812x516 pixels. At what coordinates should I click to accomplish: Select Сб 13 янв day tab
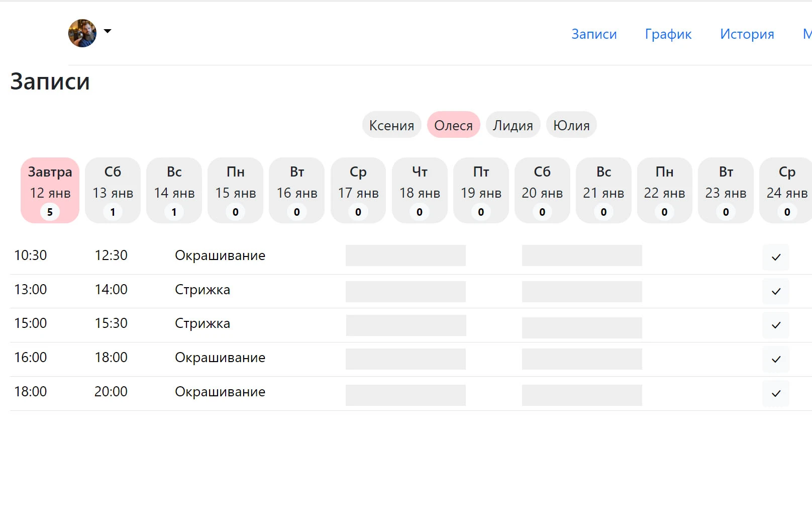pos(113,190)
